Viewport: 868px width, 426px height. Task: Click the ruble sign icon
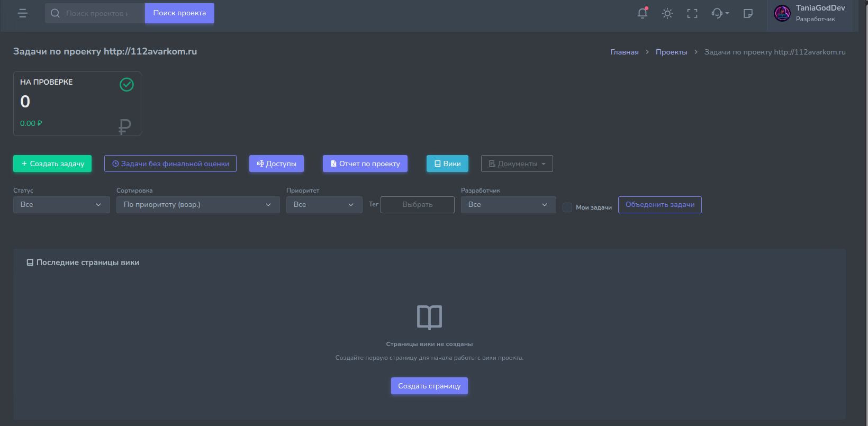(125, 126)
